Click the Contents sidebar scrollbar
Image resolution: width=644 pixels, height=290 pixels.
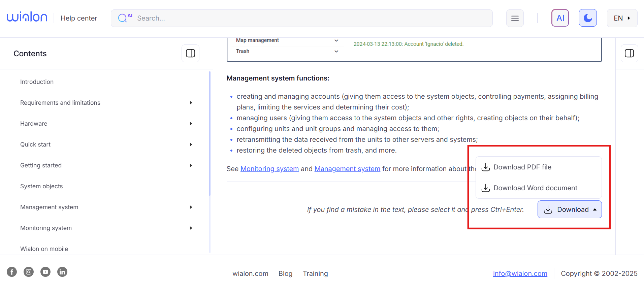[x=210, y=135]
